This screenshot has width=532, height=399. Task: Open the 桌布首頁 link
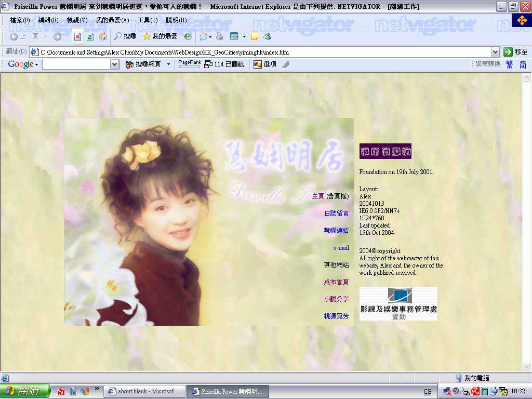[336, 282]
